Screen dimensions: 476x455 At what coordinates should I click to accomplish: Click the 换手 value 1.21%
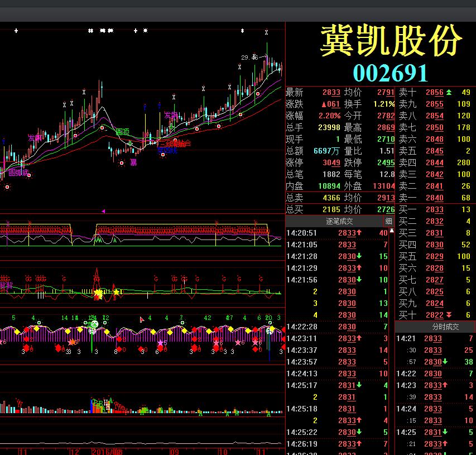point(384,104)
